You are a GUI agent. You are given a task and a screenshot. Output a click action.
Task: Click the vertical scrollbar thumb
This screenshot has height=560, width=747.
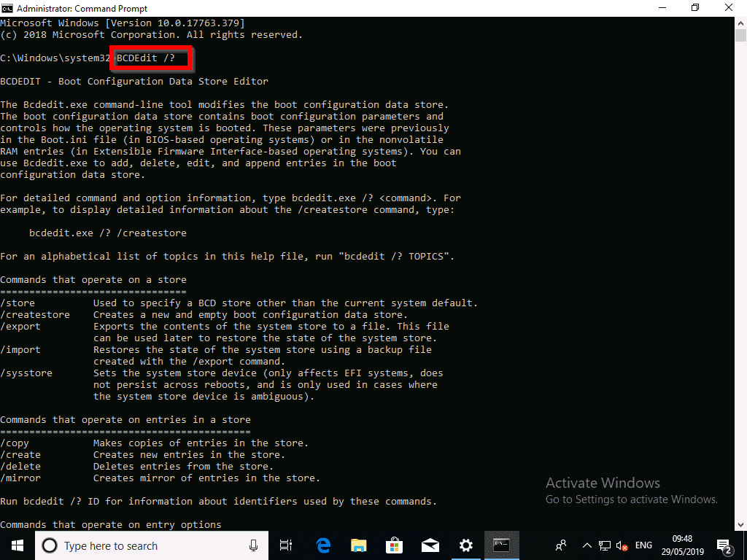[x=740, y=36]
